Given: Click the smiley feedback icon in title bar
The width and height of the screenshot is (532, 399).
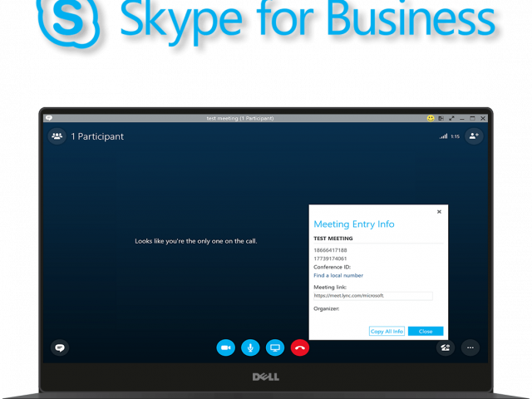Looking at the screenshot, I should click(431, 118).
